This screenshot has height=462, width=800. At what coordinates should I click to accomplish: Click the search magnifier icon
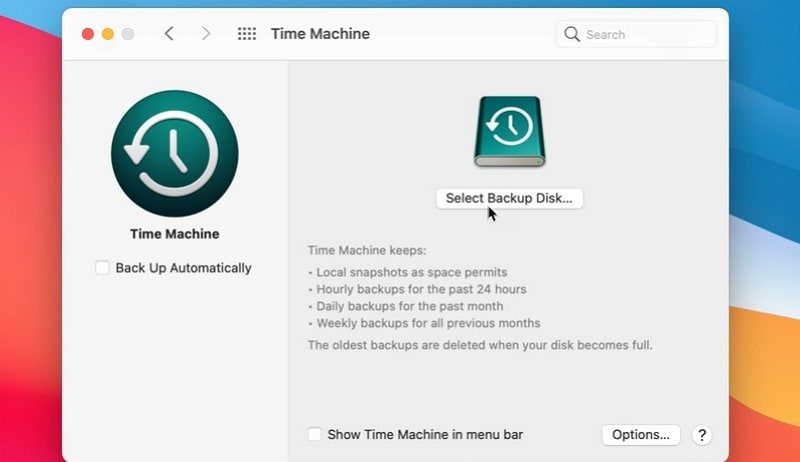pos(572,34)
